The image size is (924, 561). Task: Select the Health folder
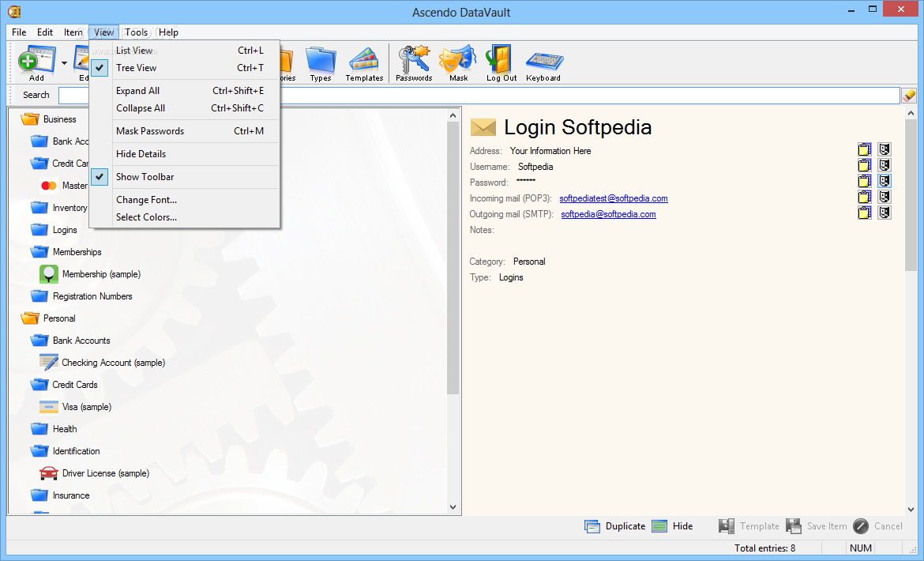click(54, 429)
